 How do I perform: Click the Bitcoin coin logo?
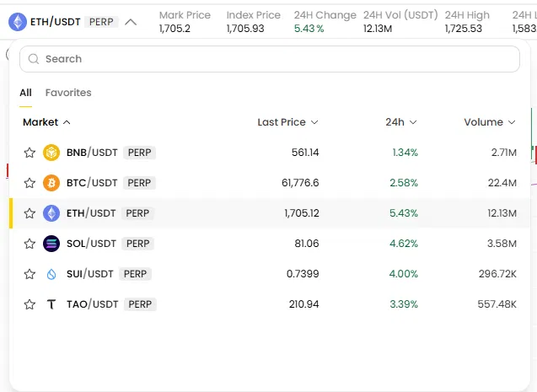click(x=51, y=183)
